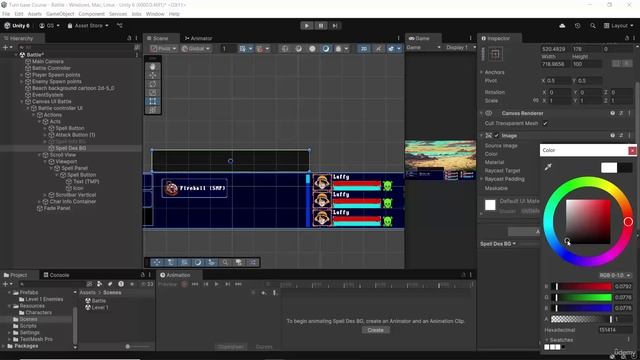Image resolution: width=640 pixels, height=360 pixels.
Task: Open the Window menu
Action: point(155,14)
